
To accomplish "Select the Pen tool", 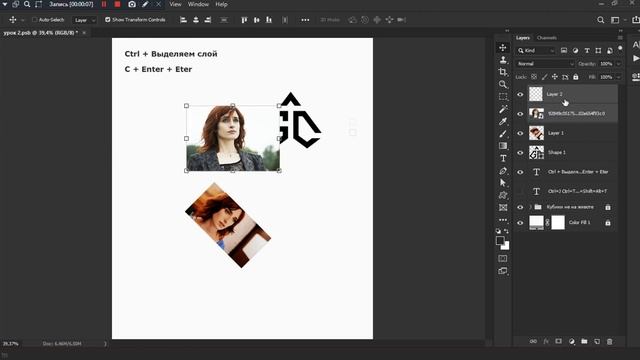I will 503,171.
